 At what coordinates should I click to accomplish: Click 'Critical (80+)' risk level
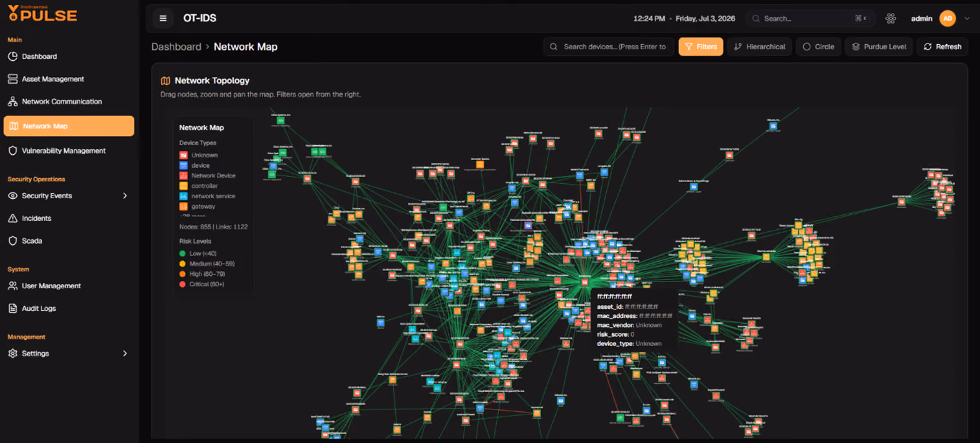(201, 285)
